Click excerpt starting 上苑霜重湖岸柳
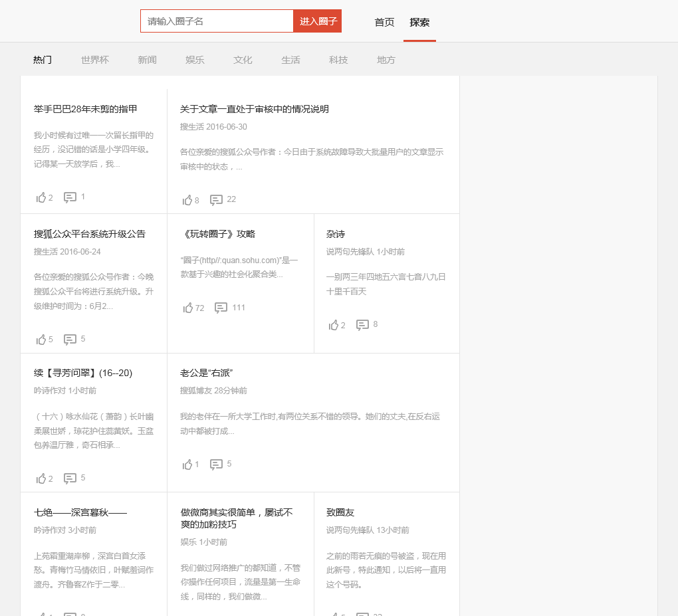 tap(94, 570)
